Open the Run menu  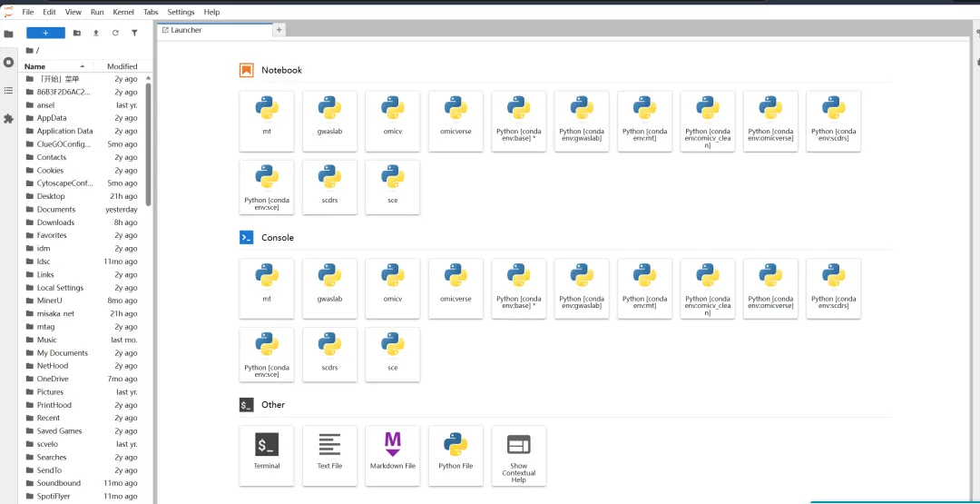(97, 12)
